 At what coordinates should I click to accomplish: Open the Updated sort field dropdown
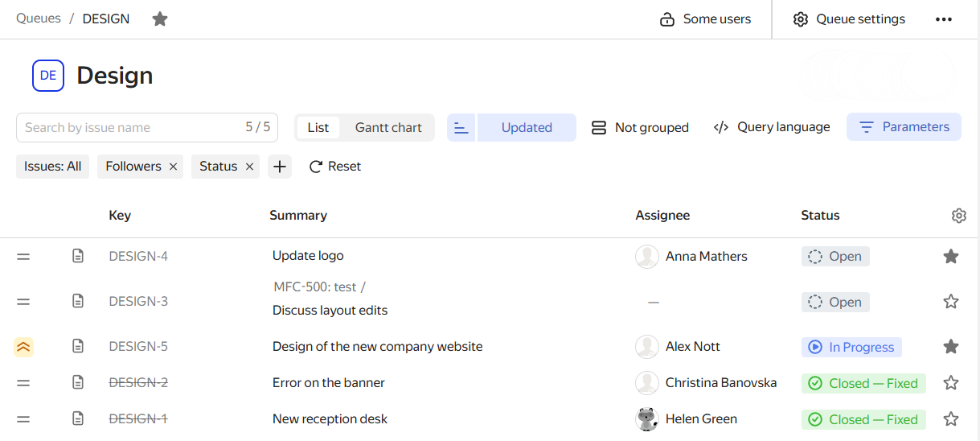pyautogui.click(x=527, y=128)
